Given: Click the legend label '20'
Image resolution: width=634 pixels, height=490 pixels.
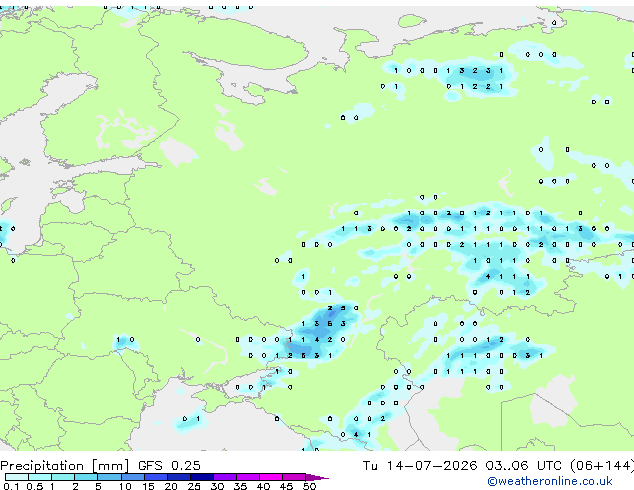Looking at the screenshot, I should [171, 486].
